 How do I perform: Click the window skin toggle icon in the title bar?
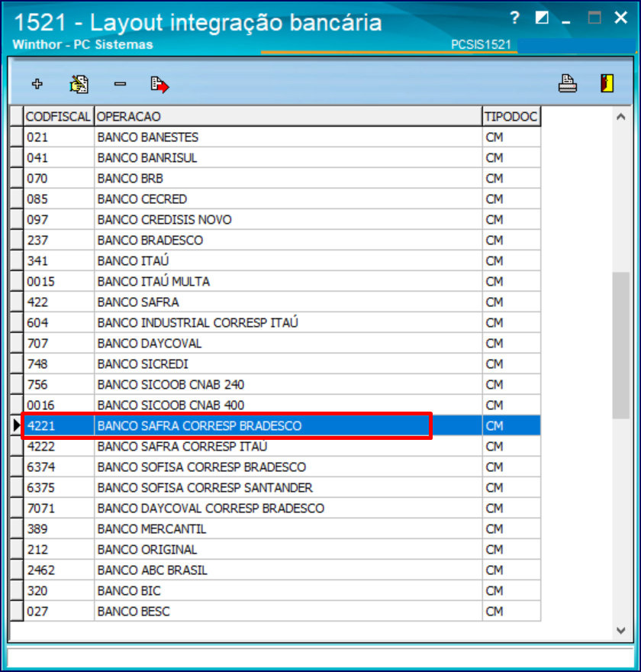point(542,18)
